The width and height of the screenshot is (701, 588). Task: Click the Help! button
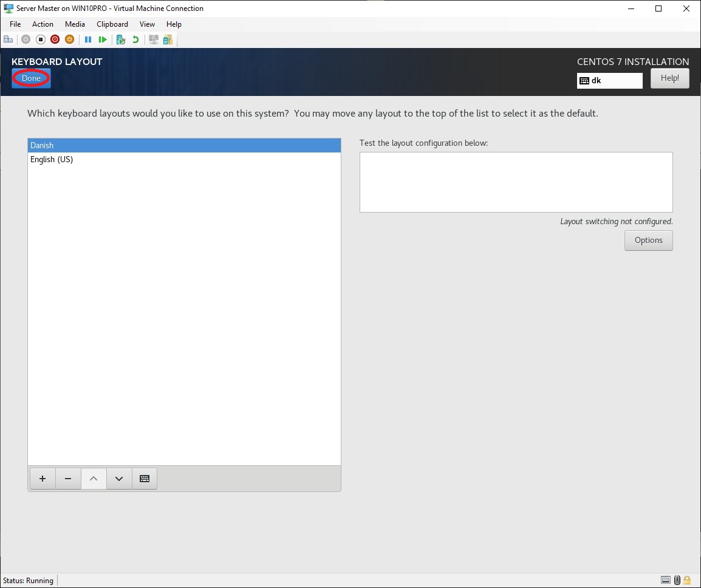click(669, 78)
